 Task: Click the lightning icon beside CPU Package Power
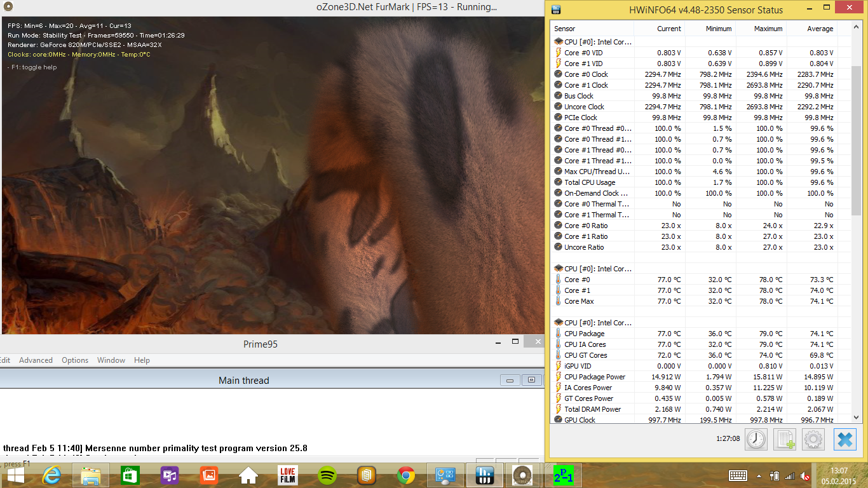pos(559,377)
